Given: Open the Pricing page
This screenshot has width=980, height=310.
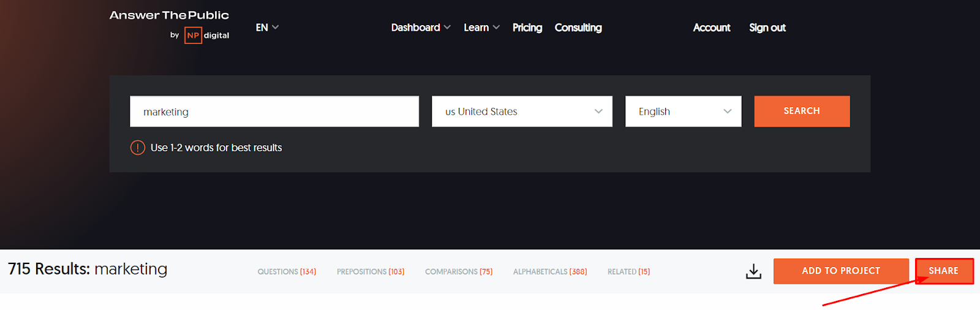Looking at the screenshot, I should coord(527,28).
